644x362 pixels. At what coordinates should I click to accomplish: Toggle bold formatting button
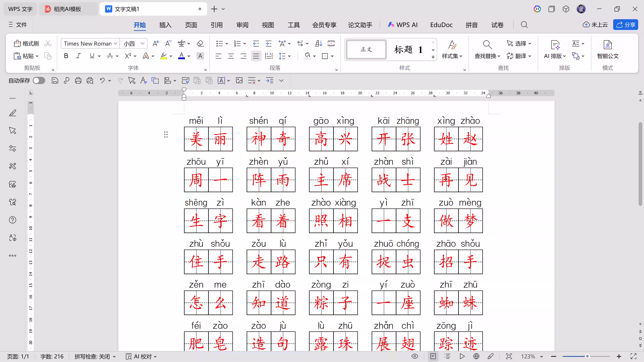[x=66, y=56]
